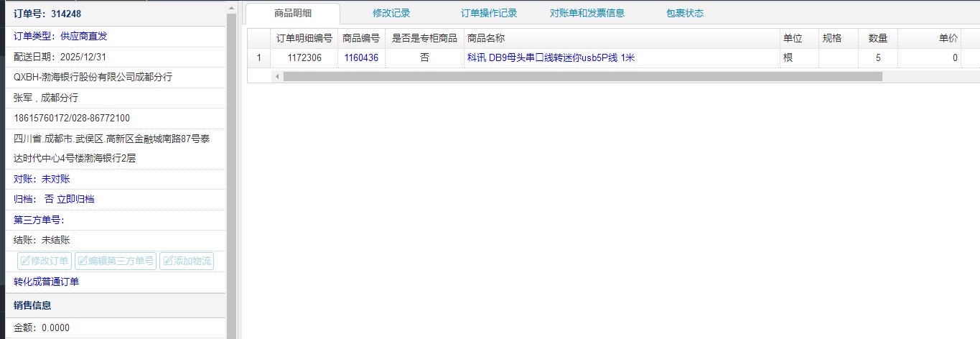Screen dimensions: 980x339
Task: Switch to the 修改记录 tab
Action: pos(391,13)
